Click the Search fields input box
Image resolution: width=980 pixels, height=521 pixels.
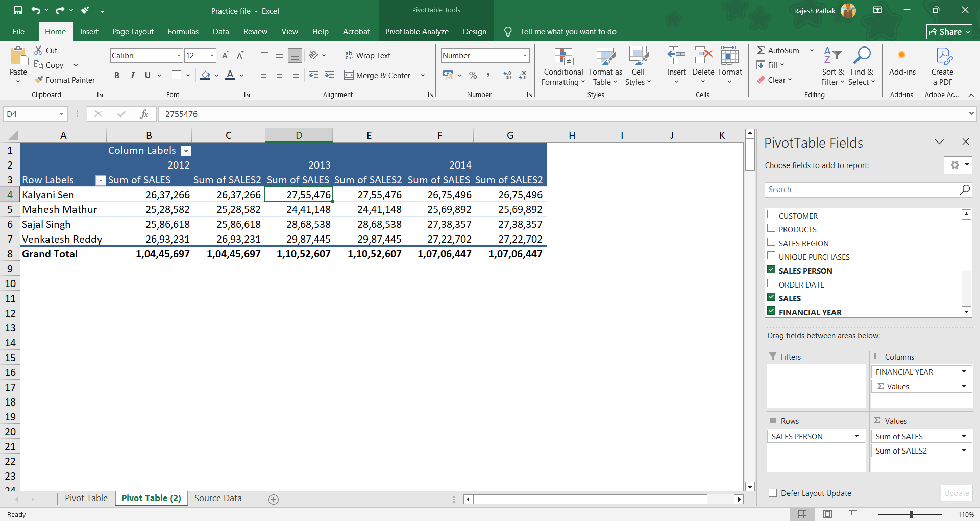pos(857,190)
